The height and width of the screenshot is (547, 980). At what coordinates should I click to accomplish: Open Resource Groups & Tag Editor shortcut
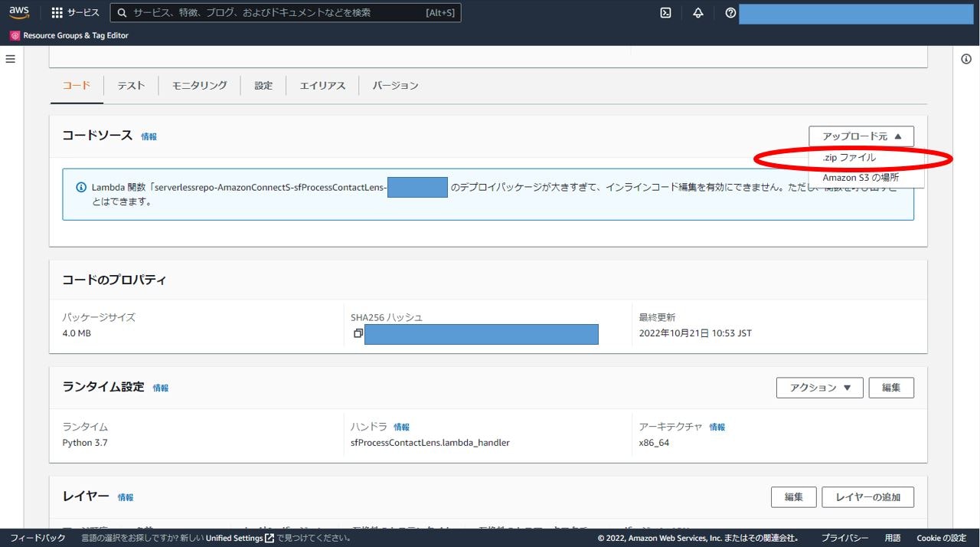[69, 34]
